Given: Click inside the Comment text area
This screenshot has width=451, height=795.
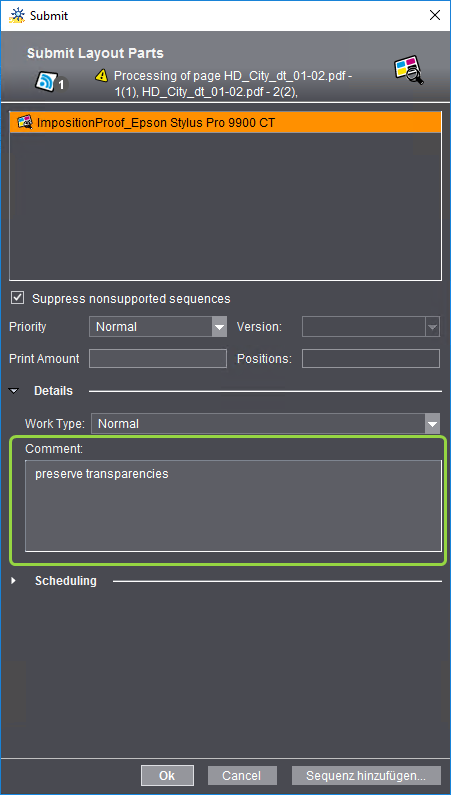Looking at the screenshot, I should [233, 505].
